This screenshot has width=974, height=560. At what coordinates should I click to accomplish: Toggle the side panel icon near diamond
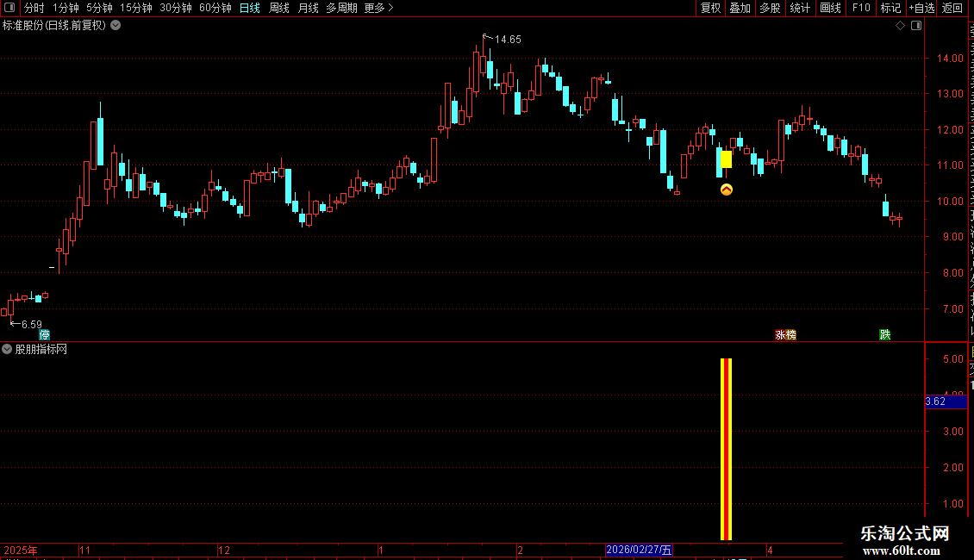pyautogui.click(x=916, y=26)
